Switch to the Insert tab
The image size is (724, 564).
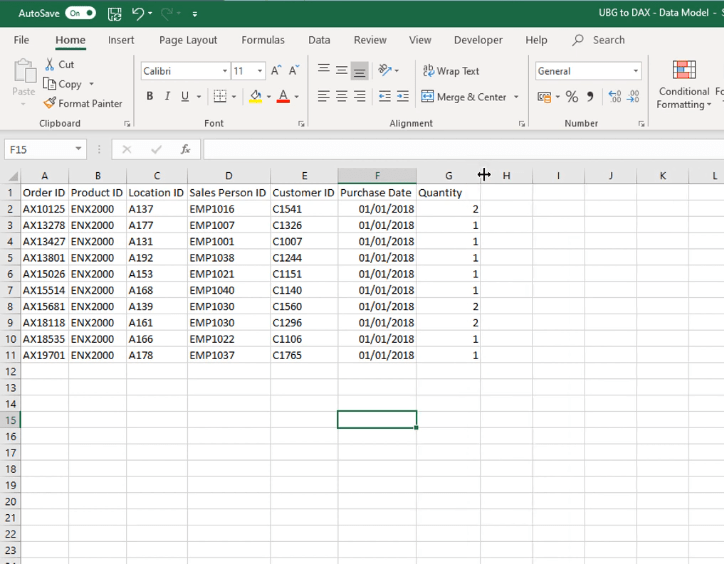click(x=121, y=40)
